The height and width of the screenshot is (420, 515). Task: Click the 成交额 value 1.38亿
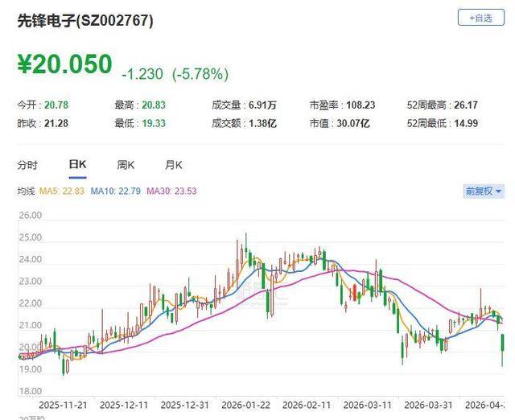(262, 123)
